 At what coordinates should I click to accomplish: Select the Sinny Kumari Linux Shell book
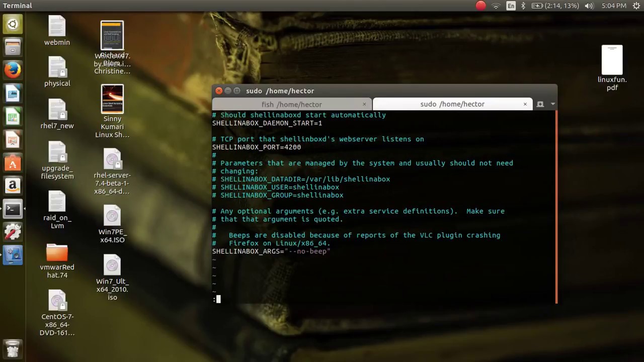click(x=112, y=111)
